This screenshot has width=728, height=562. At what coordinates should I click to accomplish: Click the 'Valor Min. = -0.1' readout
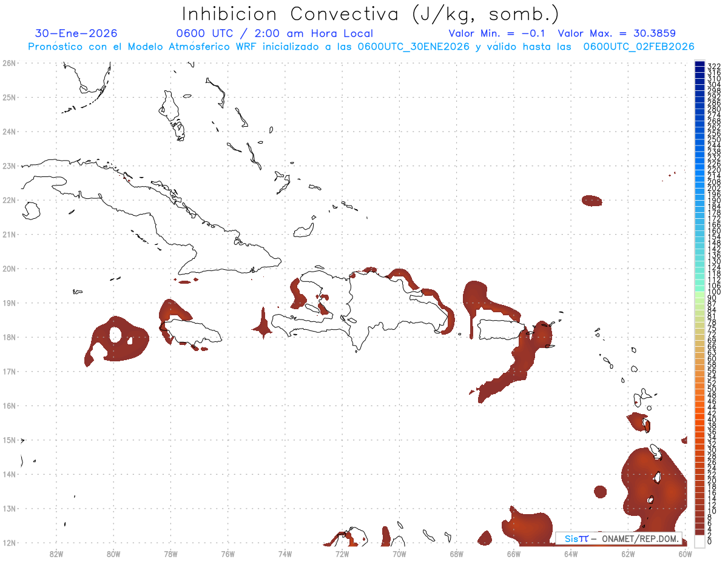click(x=498, y=33)
